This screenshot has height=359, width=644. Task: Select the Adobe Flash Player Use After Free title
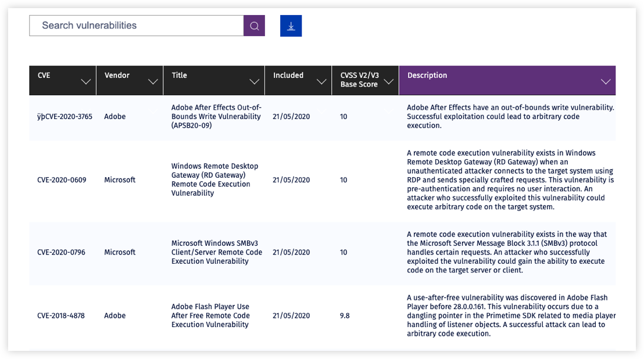[210, 315]
